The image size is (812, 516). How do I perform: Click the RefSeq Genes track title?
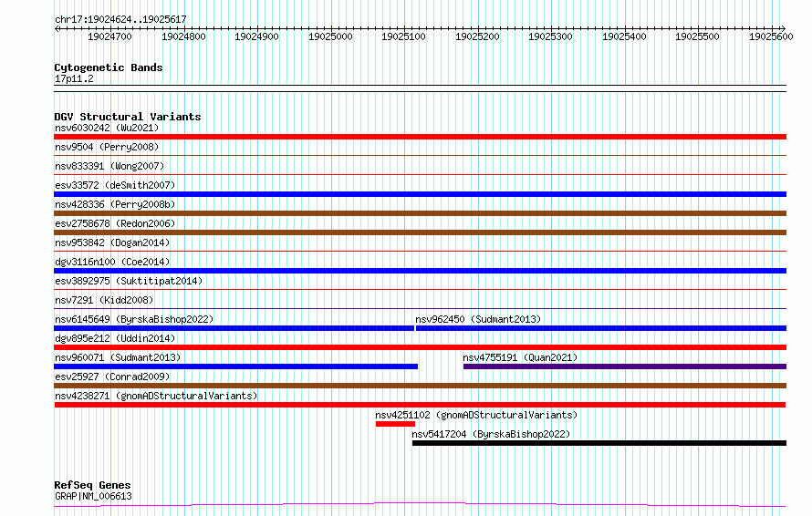pyautogui.click(x=93, y=485)
